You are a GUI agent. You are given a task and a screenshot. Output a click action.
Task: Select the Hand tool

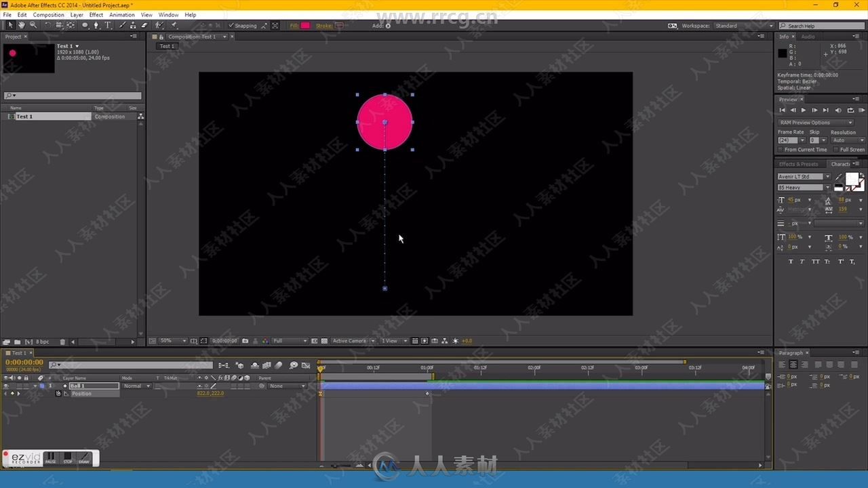(x=21, y=25)
